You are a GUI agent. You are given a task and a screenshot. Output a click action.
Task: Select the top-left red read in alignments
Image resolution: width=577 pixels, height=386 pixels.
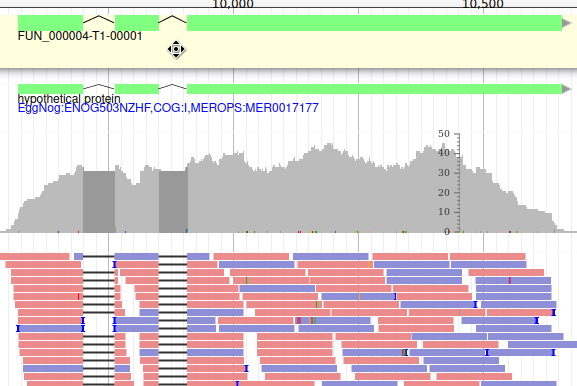coord(35,256)
